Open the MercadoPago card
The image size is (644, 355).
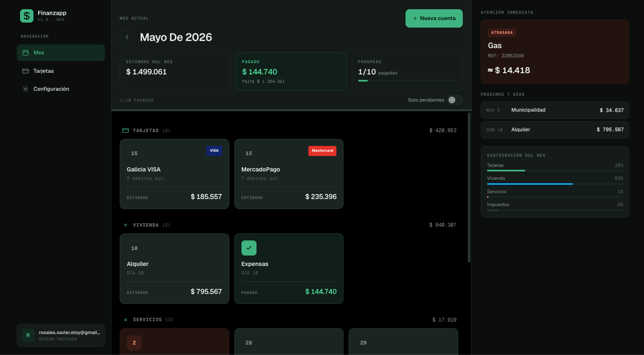pyautogui.click(x=289, y=174)
